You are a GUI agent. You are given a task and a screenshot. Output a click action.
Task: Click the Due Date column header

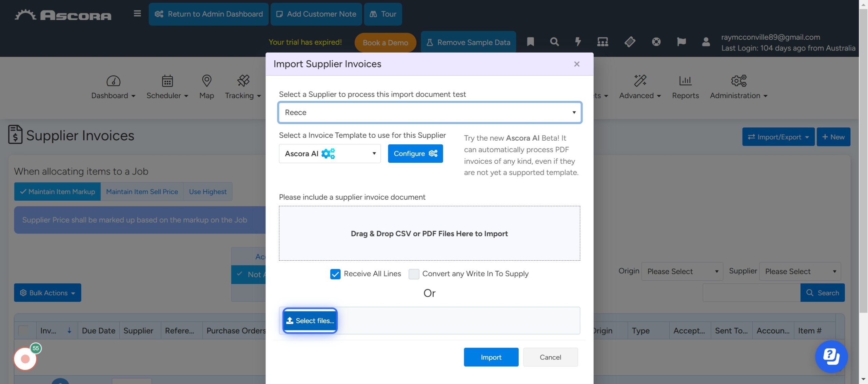98,330
